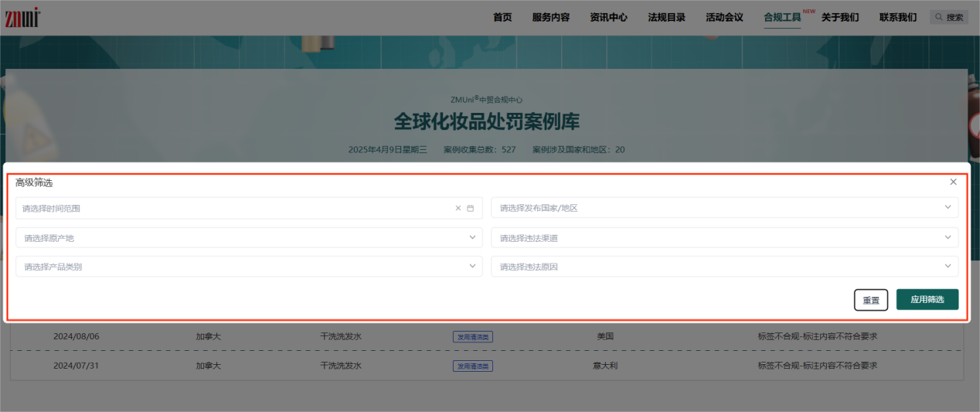Click the 请选择时间范围 input field

[x=232, y=208]
